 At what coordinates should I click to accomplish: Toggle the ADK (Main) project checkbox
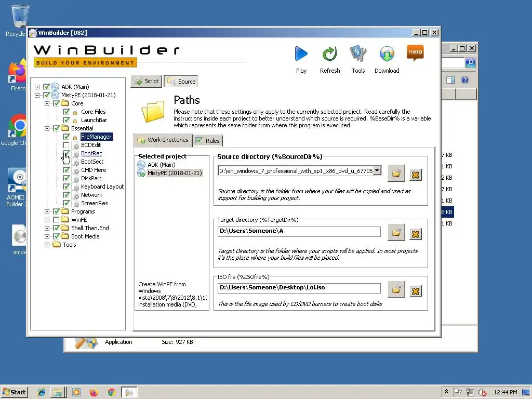tap(47, 87)
